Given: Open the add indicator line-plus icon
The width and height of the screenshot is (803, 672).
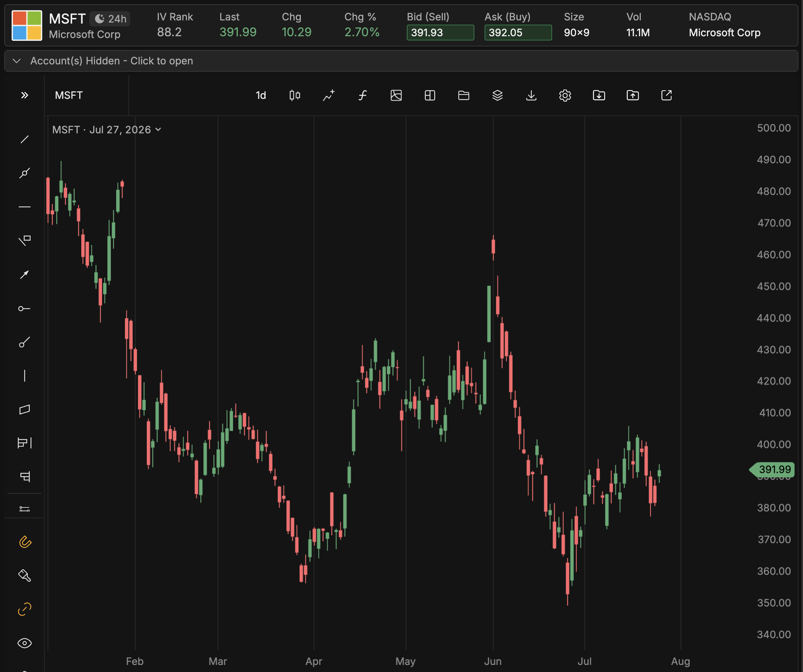Looking at the screenshot, I should coord(328,95).
